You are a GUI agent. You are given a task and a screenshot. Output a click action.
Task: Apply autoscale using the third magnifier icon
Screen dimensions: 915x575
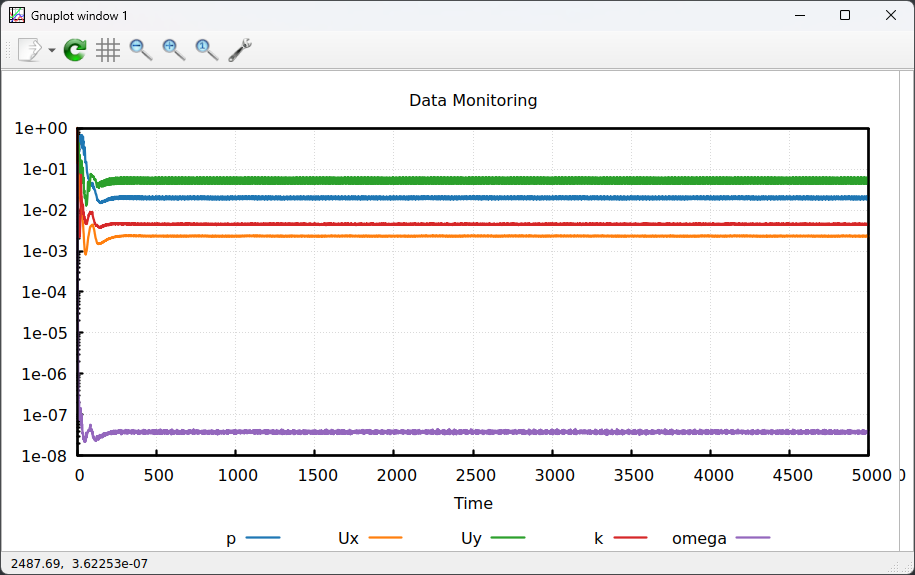pyautogui.click(x=207, y=50)
